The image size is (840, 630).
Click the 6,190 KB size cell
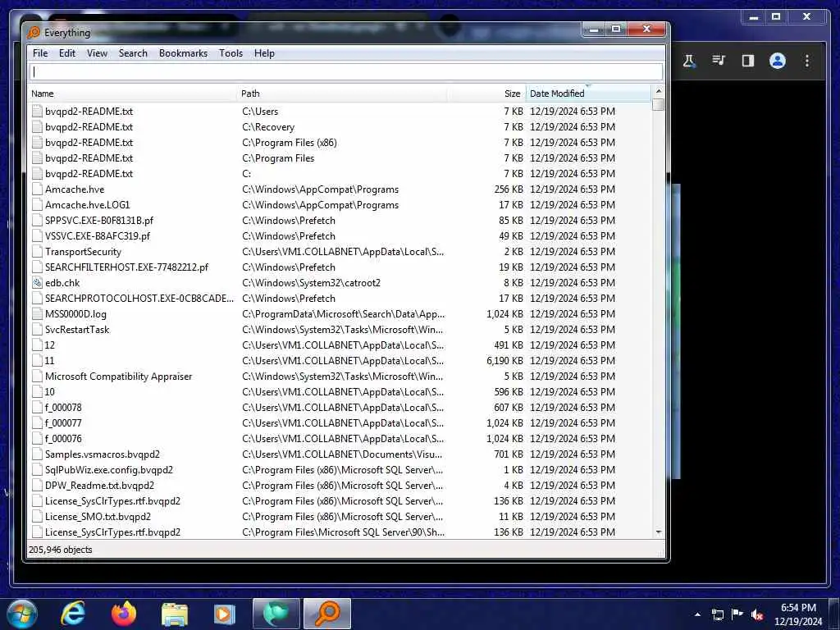(x=504, y=361)
